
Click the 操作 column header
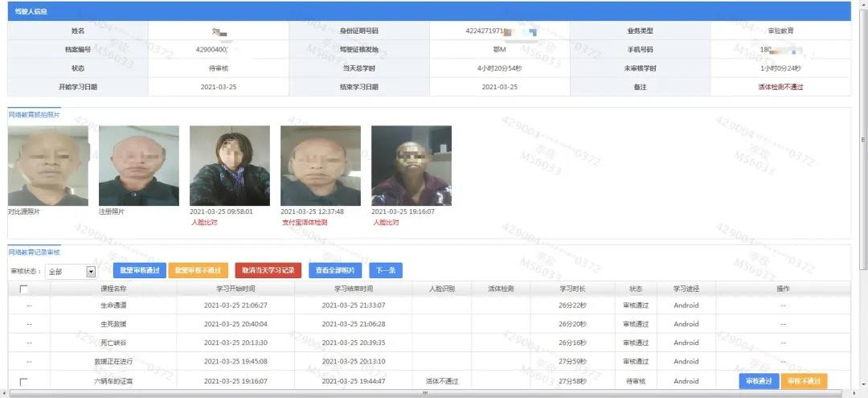[783, 289]
